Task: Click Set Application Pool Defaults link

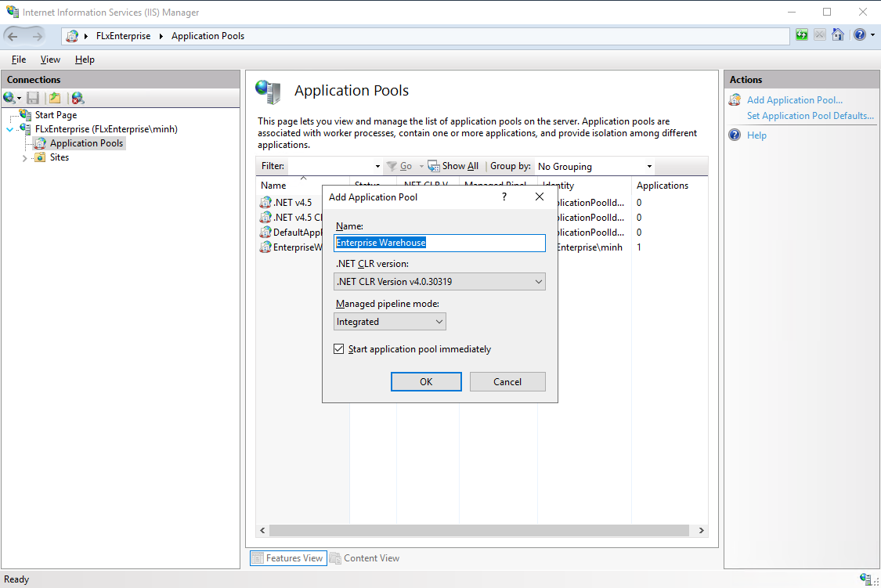Action: tap(811, 115)
